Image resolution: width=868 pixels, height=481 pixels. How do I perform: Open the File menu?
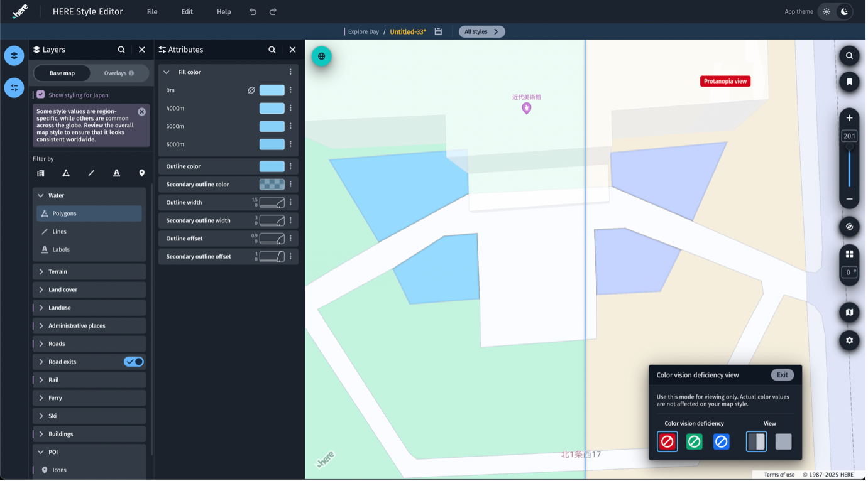(x=152, y=12)
